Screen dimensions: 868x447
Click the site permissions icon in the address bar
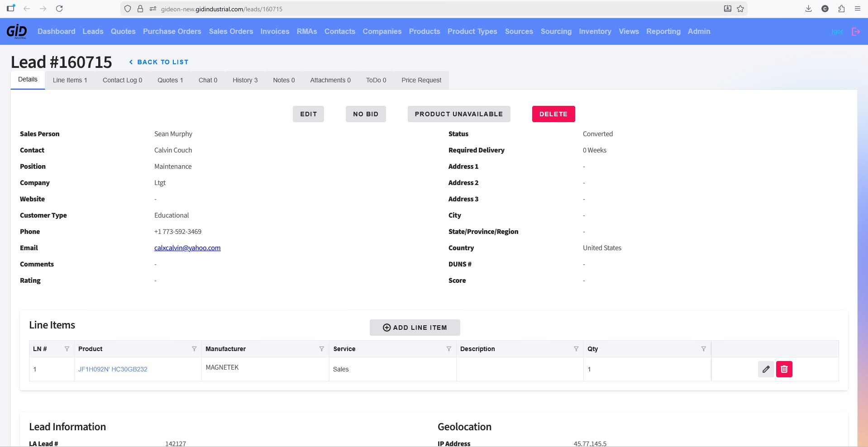point(153,9)
